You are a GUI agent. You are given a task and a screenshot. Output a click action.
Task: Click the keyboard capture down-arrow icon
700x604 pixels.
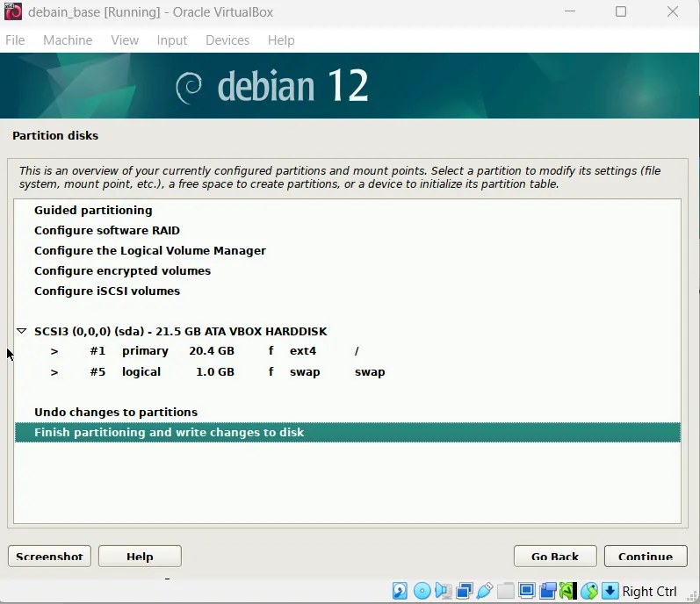pos(610,591)
